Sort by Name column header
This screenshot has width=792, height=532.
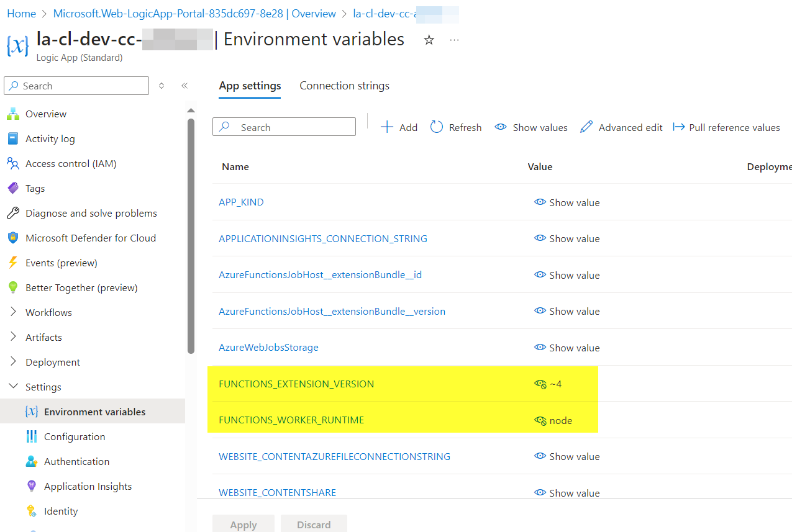click(235, 166)
